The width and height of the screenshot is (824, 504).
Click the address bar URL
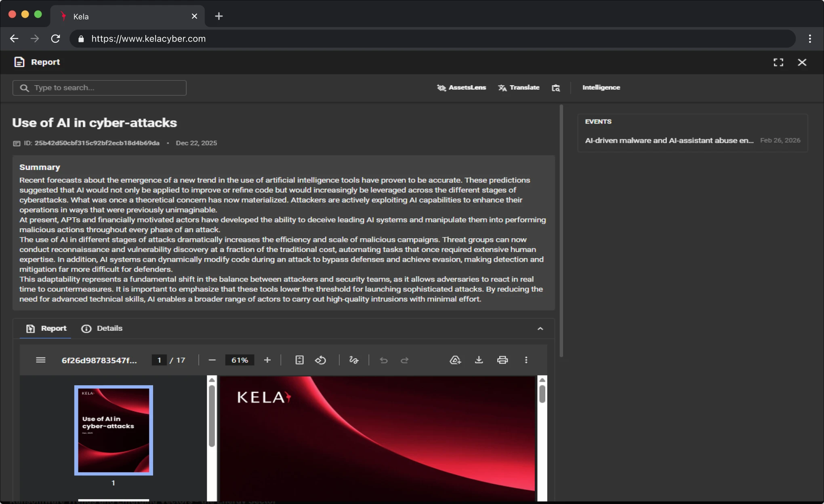point(148,38)
